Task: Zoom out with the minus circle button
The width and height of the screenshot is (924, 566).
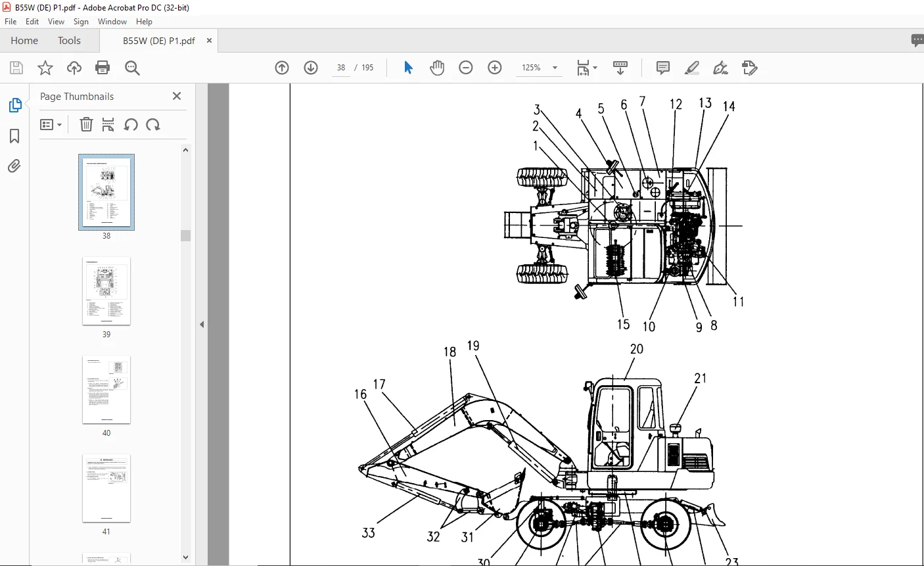Action: [x=466, y=68]
